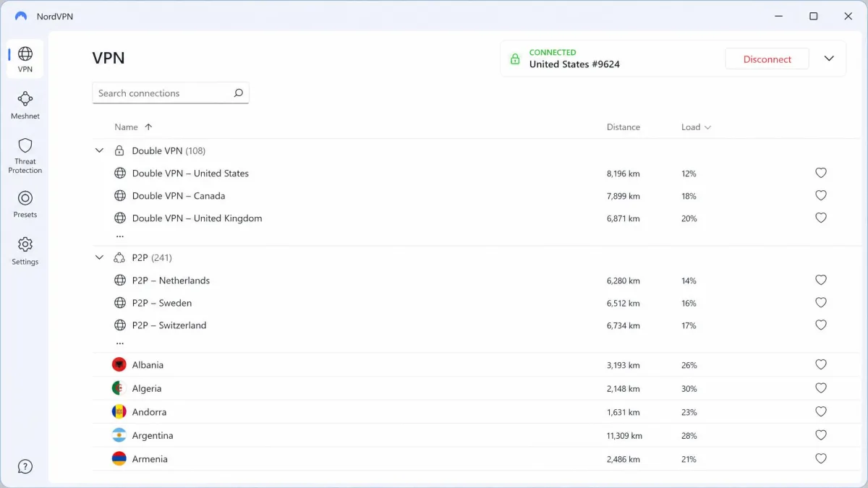Select the Armenia server row
This screenshot has width=868, height=488.
pyautogui.click(x=477, y=458)
